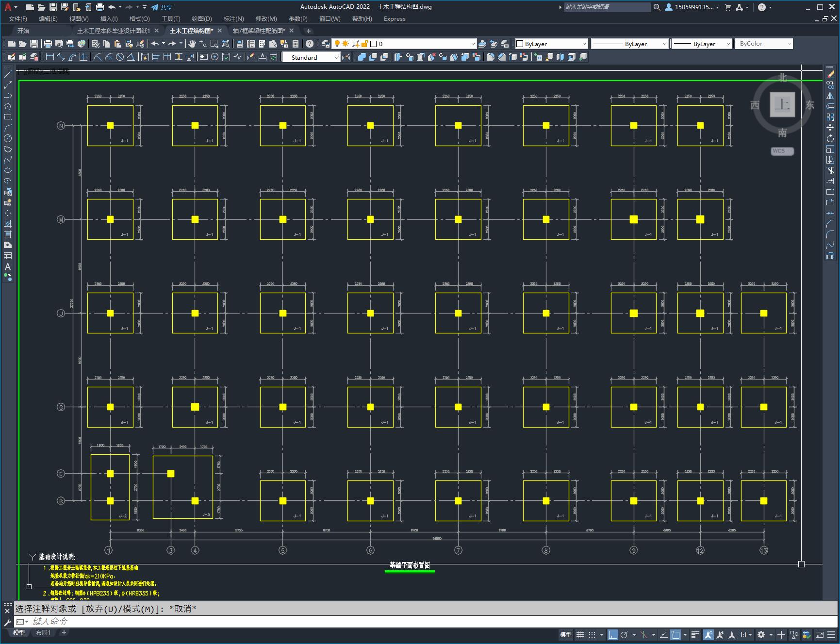Screen dimensions: 840x644
Task: Click Zoom Window icon in standard toolbar
Action: [x=214, y=44]
